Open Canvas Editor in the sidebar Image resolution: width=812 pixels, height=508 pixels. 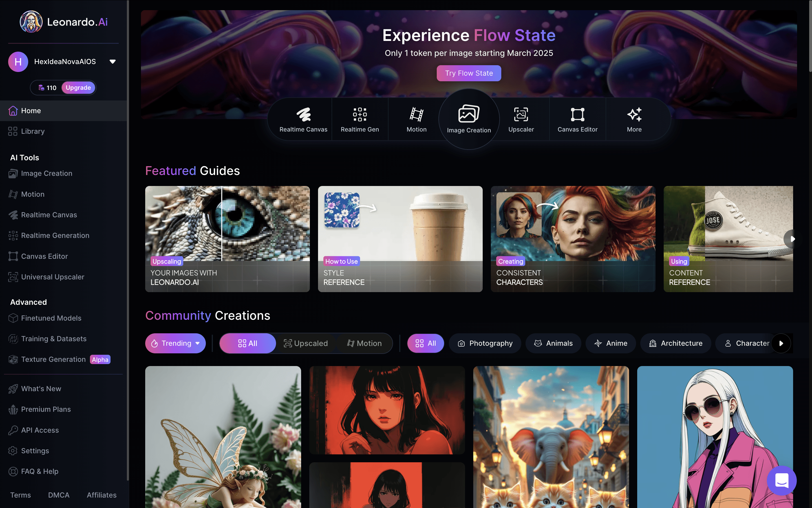pos(63,256)
